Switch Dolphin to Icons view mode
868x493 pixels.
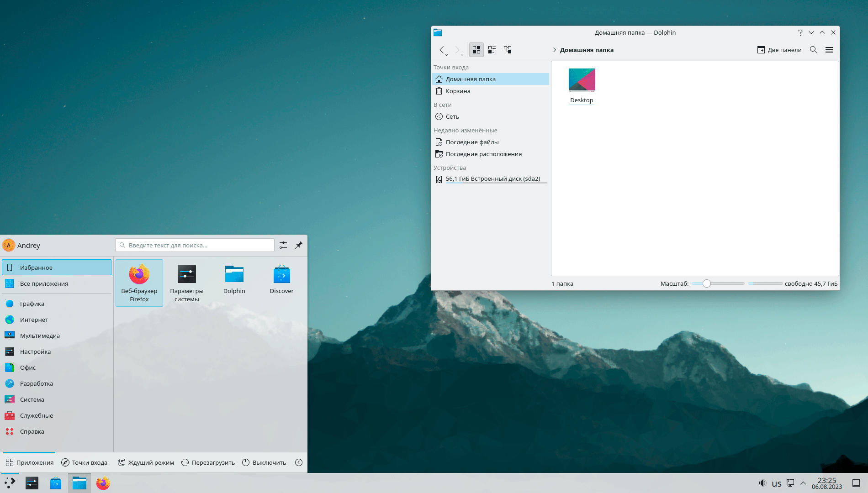(x=476, y=50)
